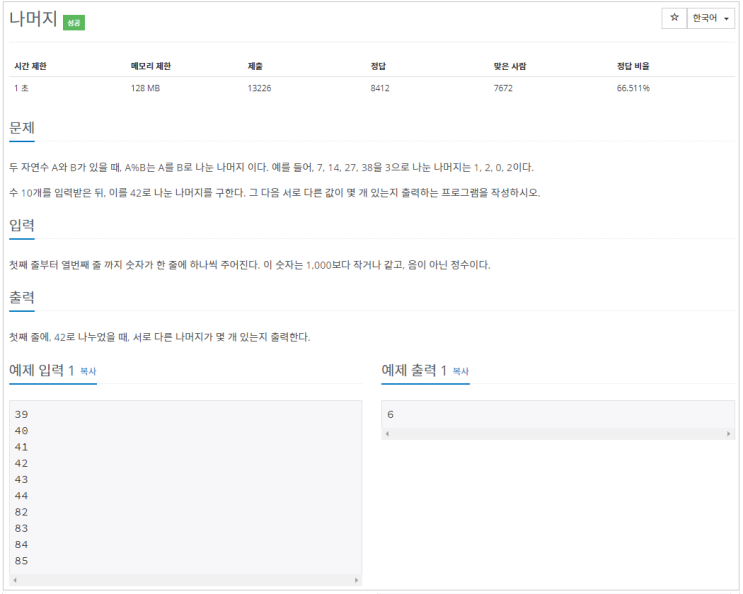This screenshot has height=594, width=743.
Task: Click 복사 link beside 예제 입력 1
Action: click(x=88, y=371)
